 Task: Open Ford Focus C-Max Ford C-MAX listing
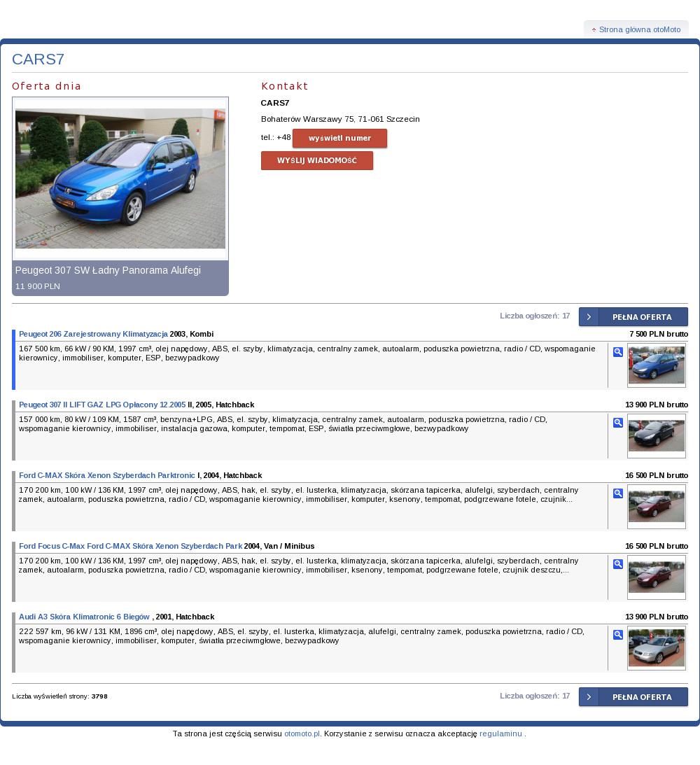[x=130, y=547]
